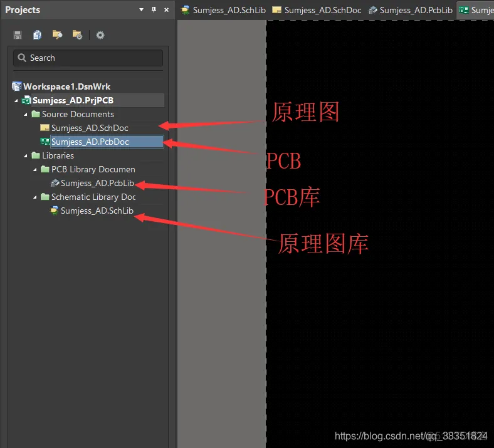Viewport: 494px width, 448px height.
Task: Collapse PCB Library Documents folder
Action: (35, 170)
